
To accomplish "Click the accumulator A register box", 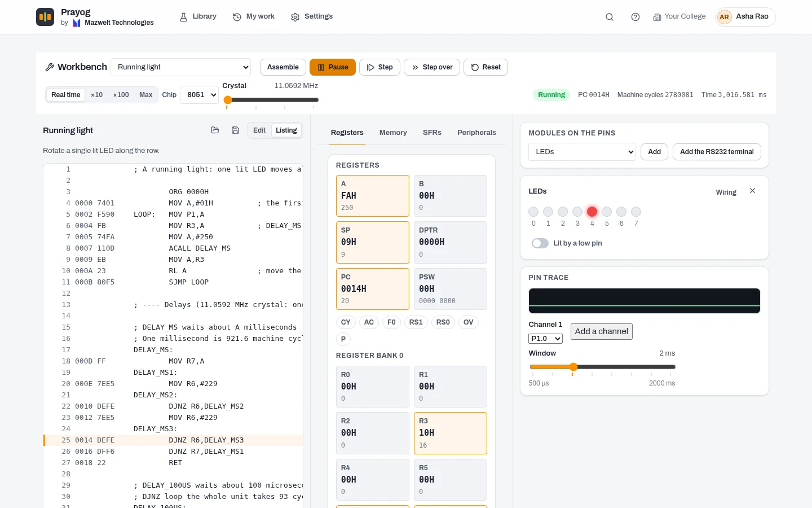I will [x=373, y=196].
